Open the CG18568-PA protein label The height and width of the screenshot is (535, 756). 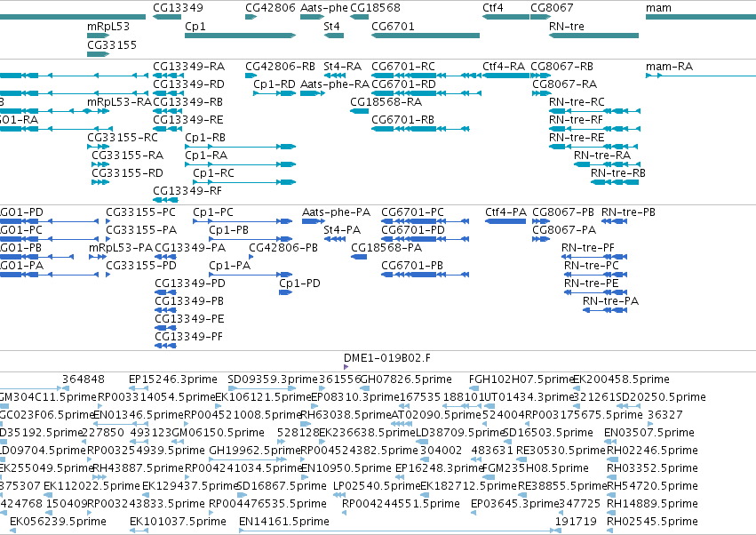(386, 248)
